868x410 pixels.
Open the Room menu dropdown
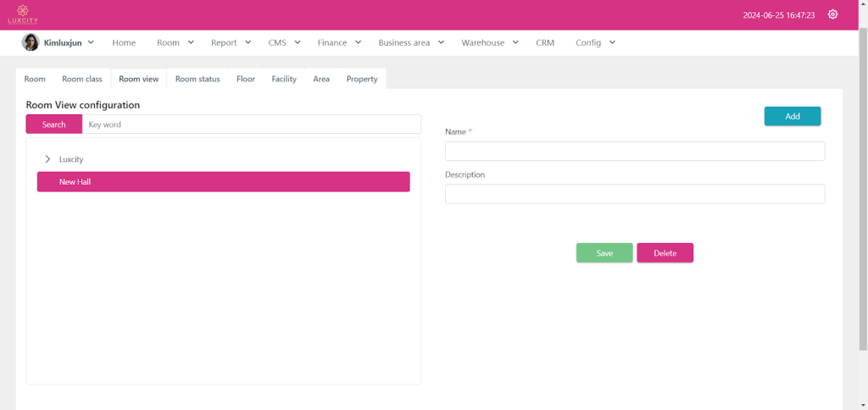175,42
